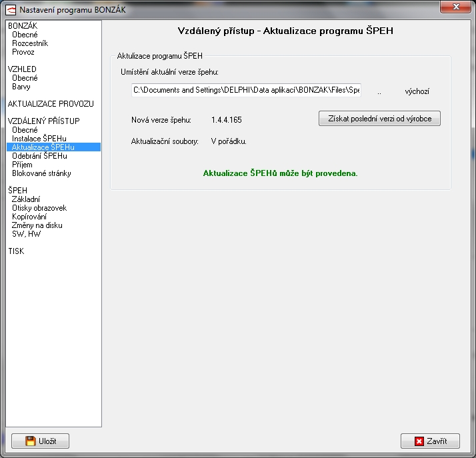This screenshot has width=476, height=458.
Task: Open the Provoz settings page
Action: (x=23, y=52)
